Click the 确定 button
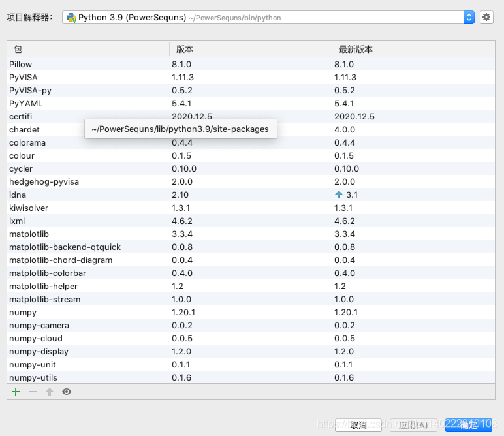Viewport: 504px width, 436px height. point(469,425)
